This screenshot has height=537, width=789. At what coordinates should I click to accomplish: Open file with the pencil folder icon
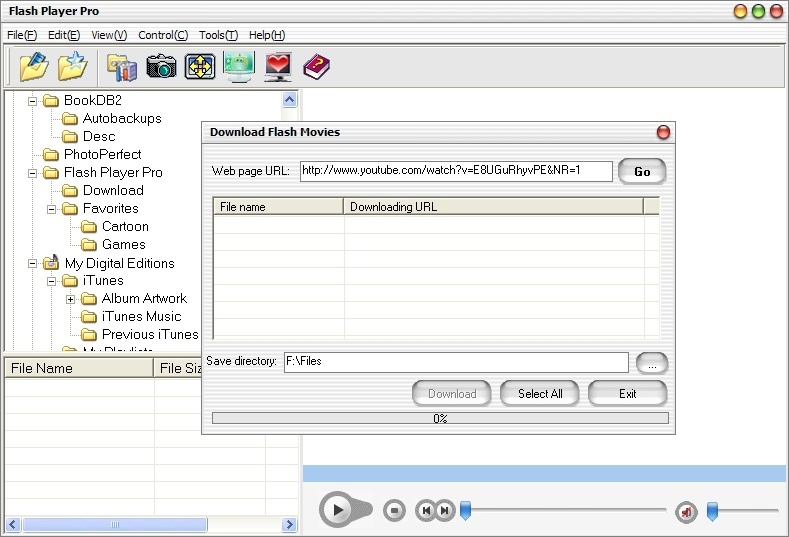click(x=34, y=66)
